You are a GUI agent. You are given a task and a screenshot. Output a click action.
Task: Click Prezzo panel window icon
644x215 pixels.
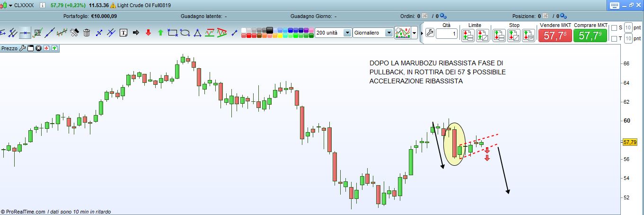[30, 48]
